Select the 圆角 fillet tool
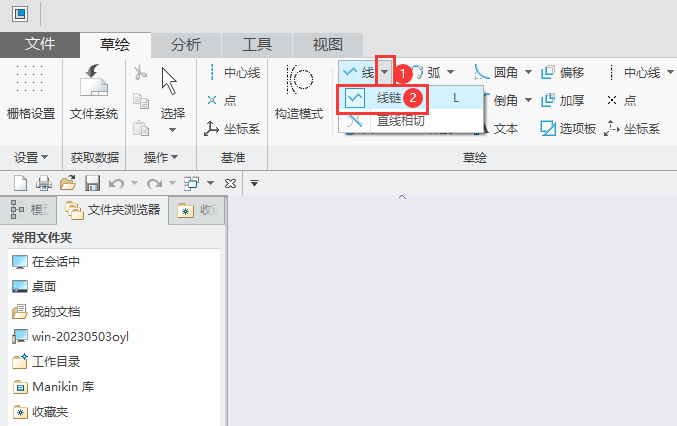 click(496, 72)
